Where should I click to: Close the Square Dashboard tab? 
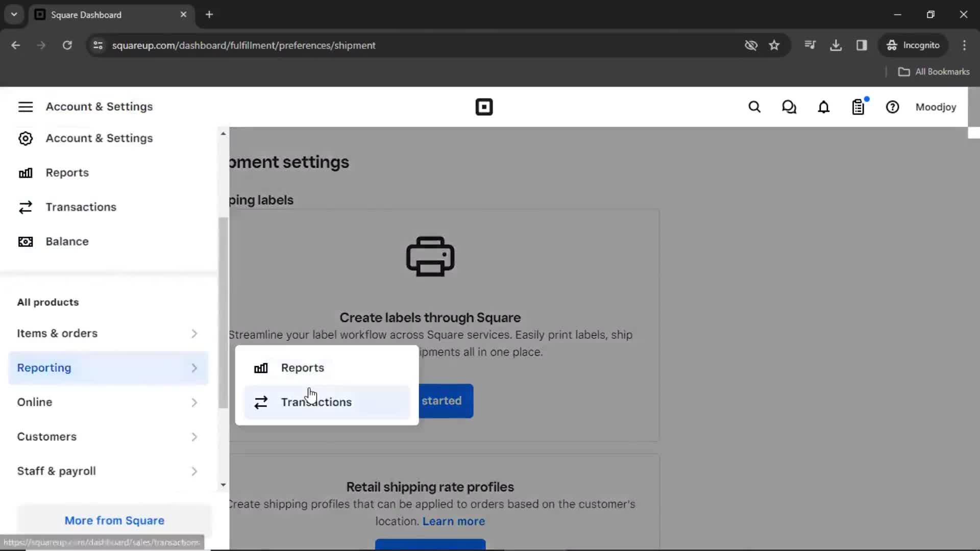(x=183, y=15)
